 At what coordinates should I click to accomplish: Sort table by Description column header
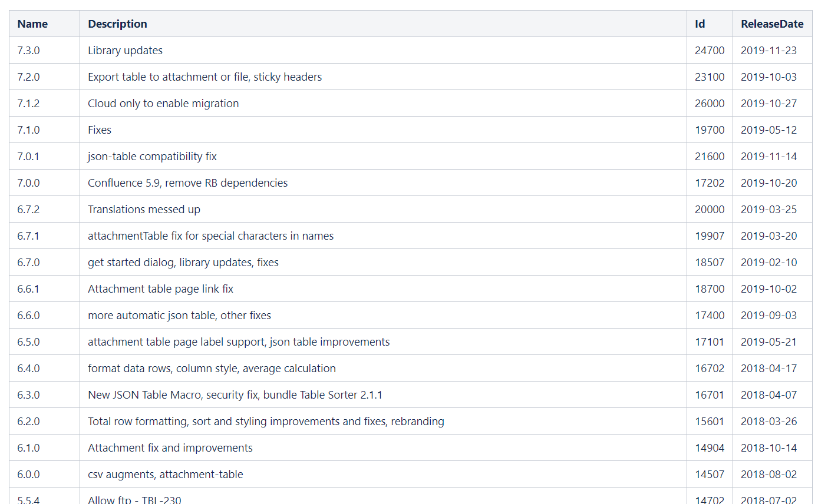tap(117, 24)
